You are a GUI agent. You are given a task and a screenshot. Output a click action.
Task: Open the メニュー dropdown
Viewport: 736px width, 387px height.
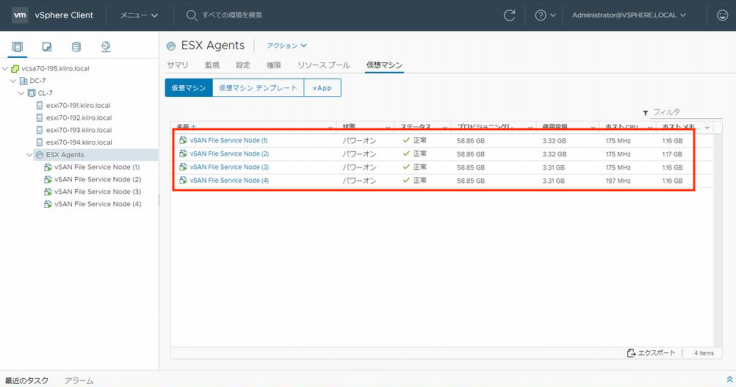click(138, 15)
